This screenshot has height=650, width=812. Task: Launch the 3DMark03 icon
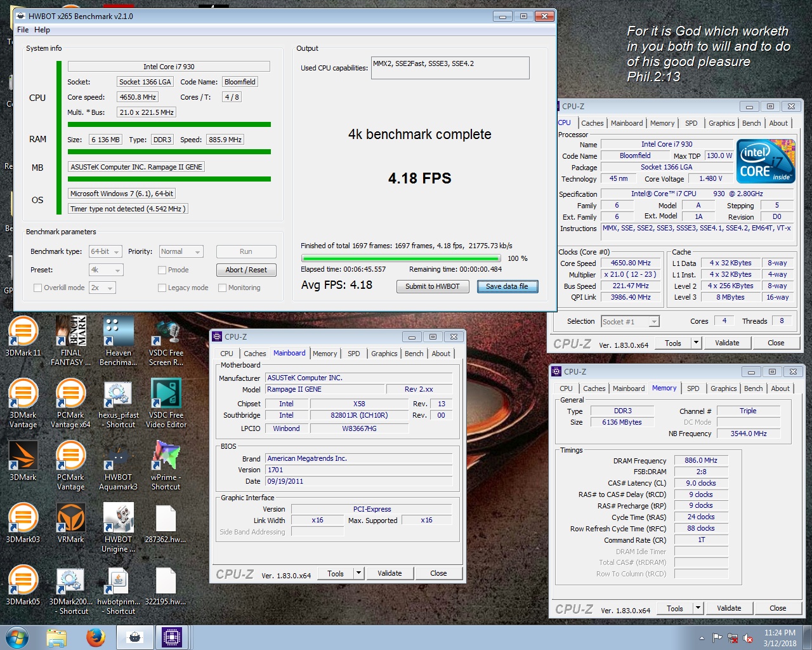click(x=23, y=523)
